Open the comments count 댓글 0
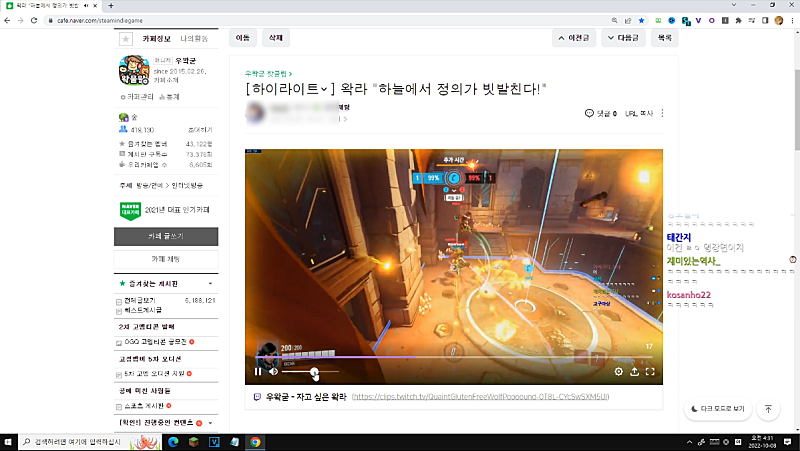This screenshot has width=800, height=451. (601, 113)
